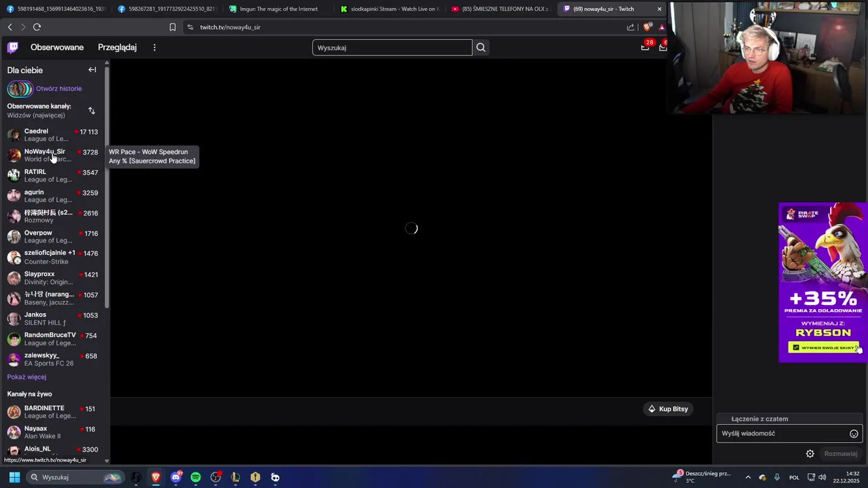Click the site info icon before the URL
868x488 pixels.
tap(190, 27)
